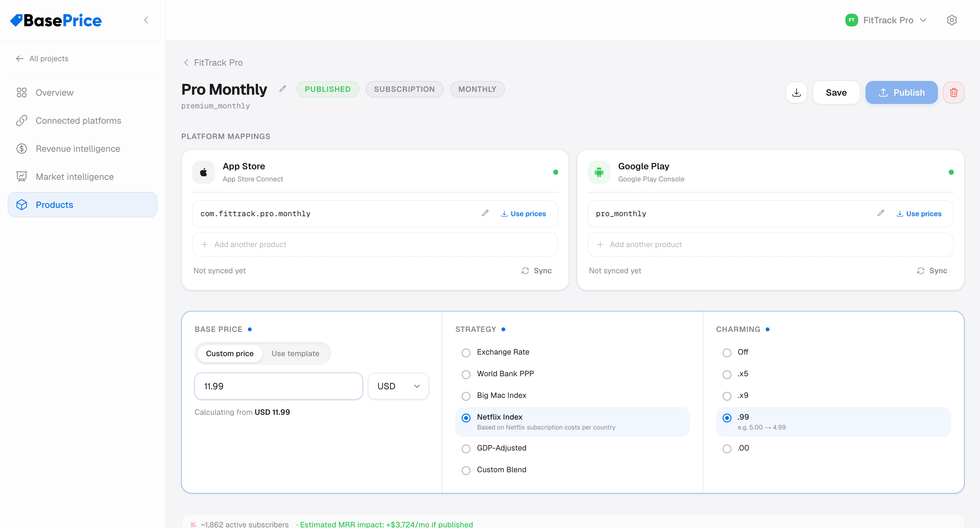Go back to All projects
This screenshot has height=528, width=980.
(42, 59)
